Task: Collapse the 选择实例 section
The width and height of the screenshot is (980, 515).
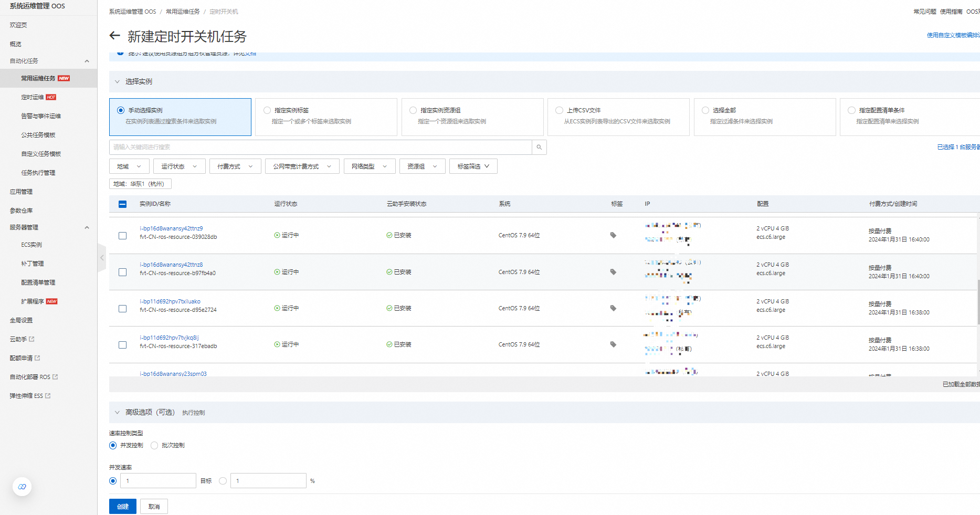Action: click(117, 81)
